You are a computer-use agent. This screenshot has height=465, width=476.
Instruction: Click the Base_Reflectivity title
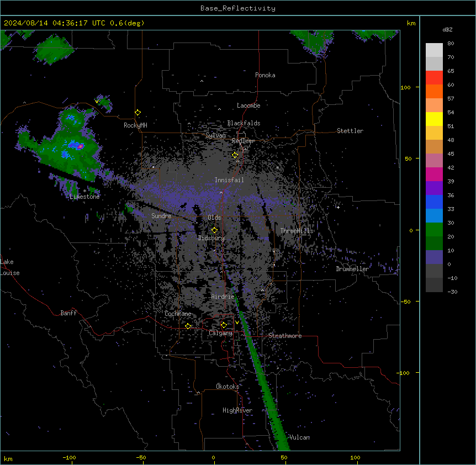point(238,8)
